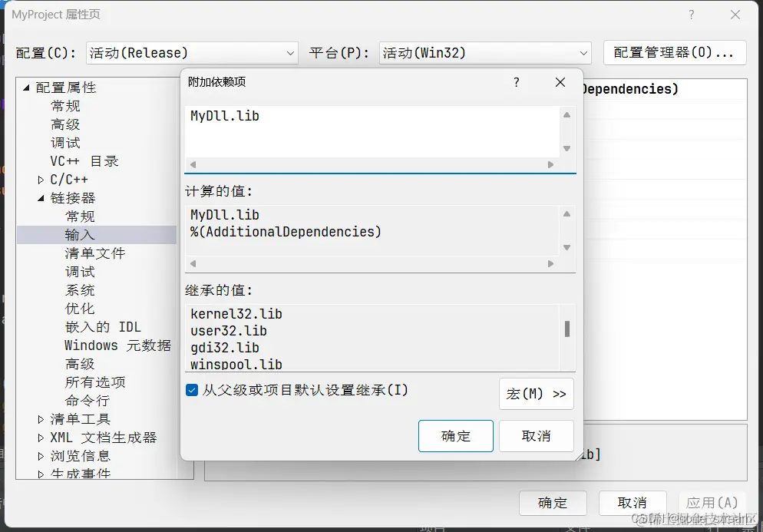The width and height of the screenshot is (763, 532).
Task: Click up arrow of top edit box scrollbar
Action: click(567, 115)
